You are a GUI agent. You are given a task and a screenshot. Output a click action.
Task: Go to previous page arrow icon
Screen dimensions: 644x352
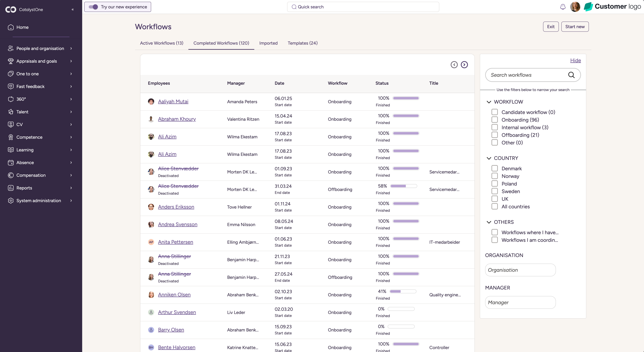tap(454, 65)
